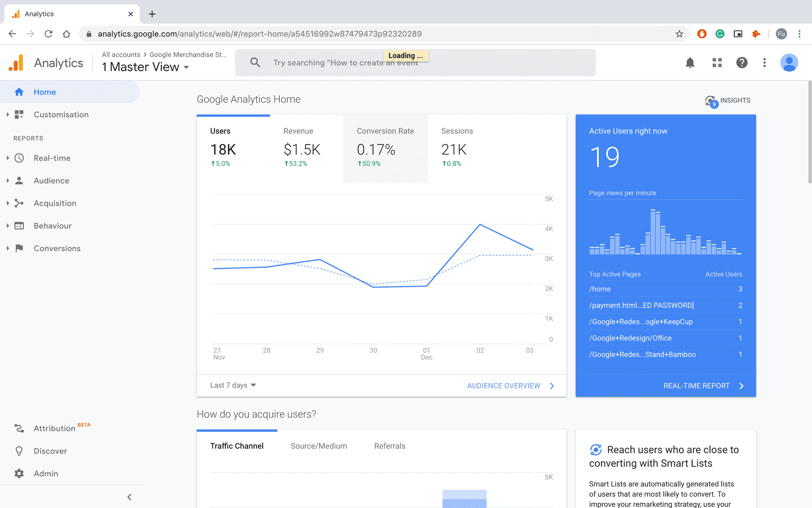Screen dimensions: 812x508
Task: Open the Discover sidebar item
Action: pos(50,451)
